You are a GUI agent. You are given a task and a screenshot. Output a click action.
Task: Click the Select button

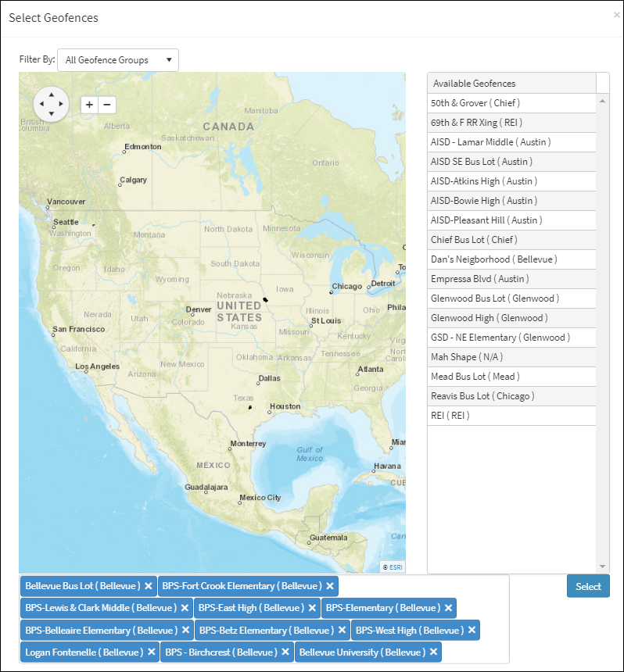click(588, 586)
